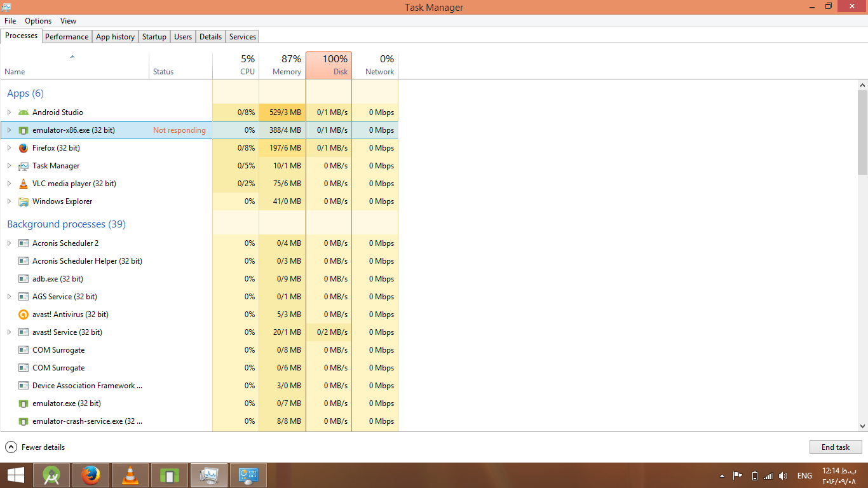
Task: Switch to Firefox on the taskbar
Action: pos(91,475)
